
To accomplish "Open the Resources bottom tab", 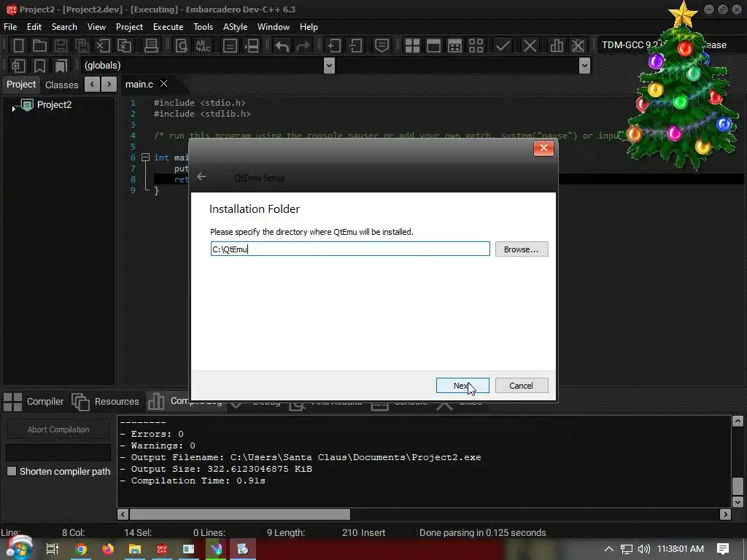I will 105,402.
